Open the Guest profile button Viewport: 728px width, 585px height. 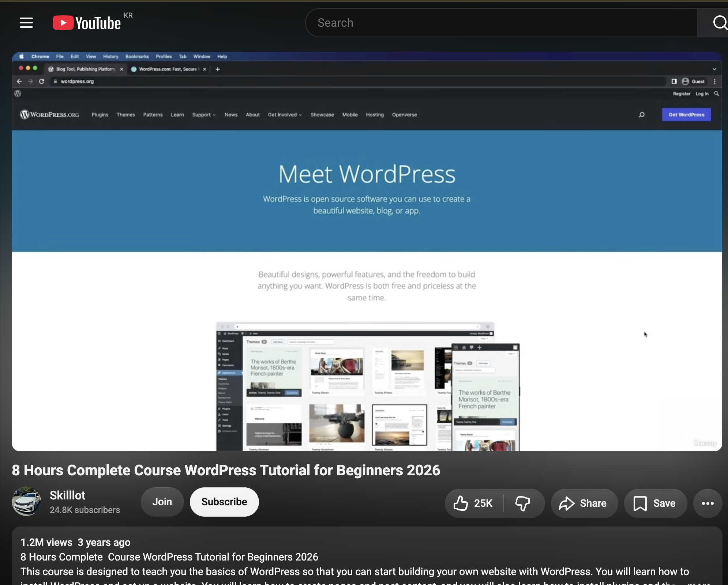(x=693, y=82)
